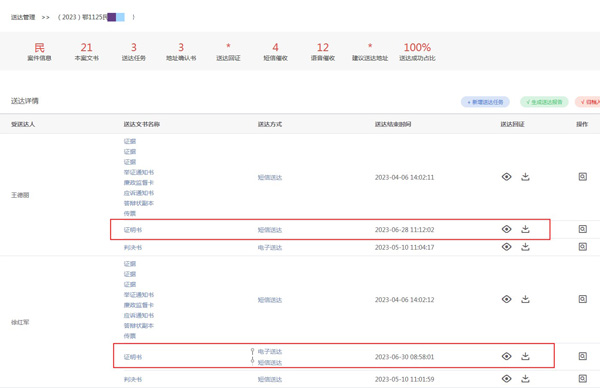600x388 pixels.
Task: Open 廉政监督卡 document in 徐红军 group
Action: pos(139,305)
